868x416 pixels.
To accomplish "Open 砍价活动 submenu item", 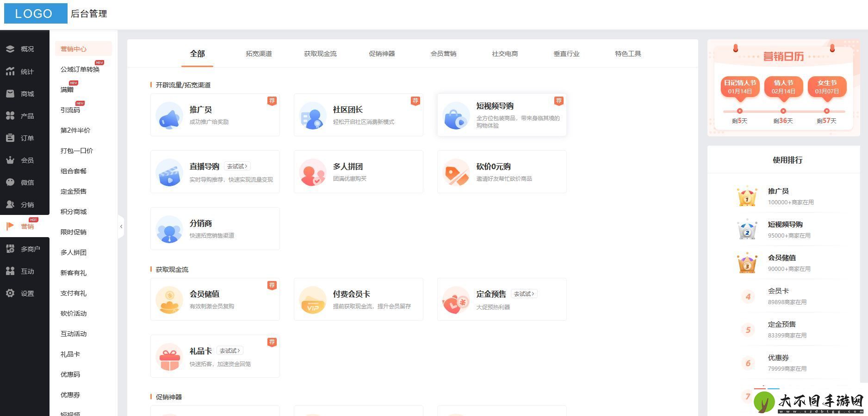I will pyautogui.click(x=74, y=313).
